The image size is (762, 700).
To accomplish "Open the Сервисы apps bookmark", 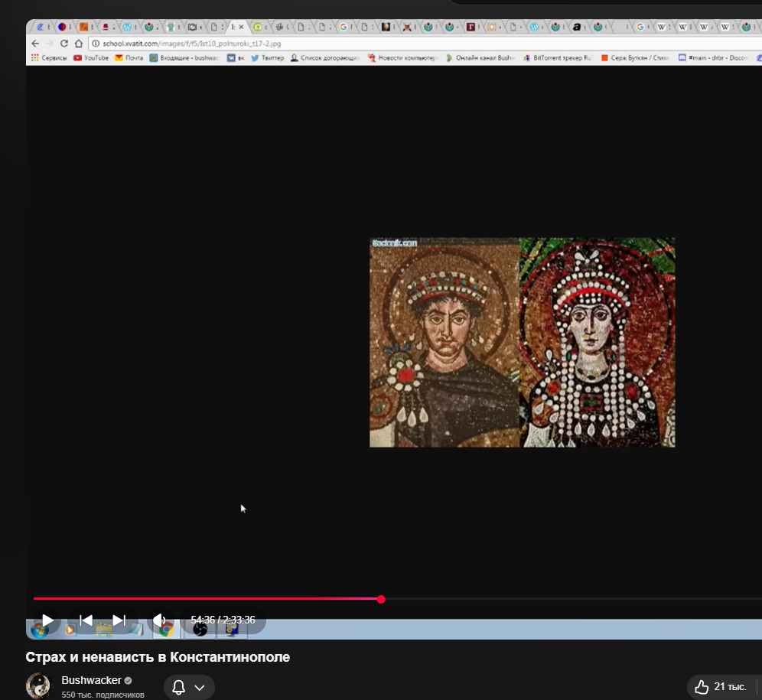I will pyautogui.click(x=49, y=58).
